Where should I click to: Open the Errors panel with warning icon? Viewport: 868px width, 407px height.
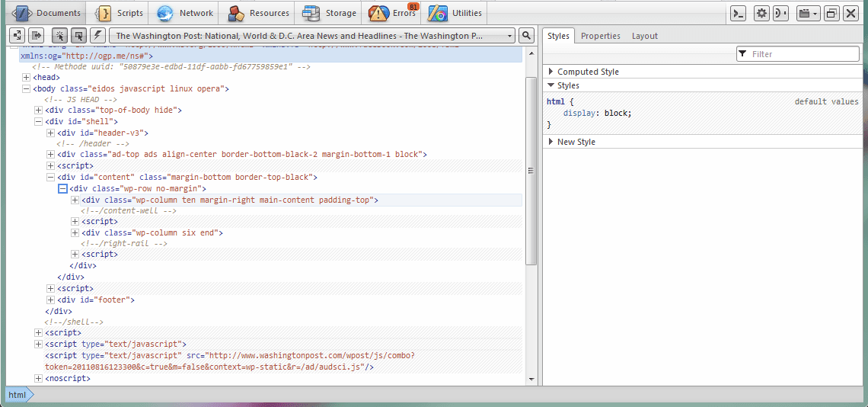click(x=392, y=13)
